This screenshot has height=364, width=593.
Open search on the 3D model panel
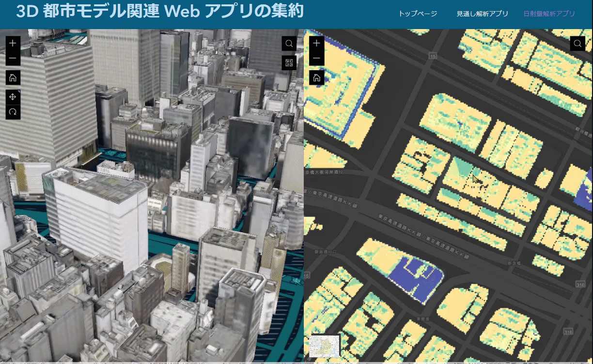click(289, 44)
